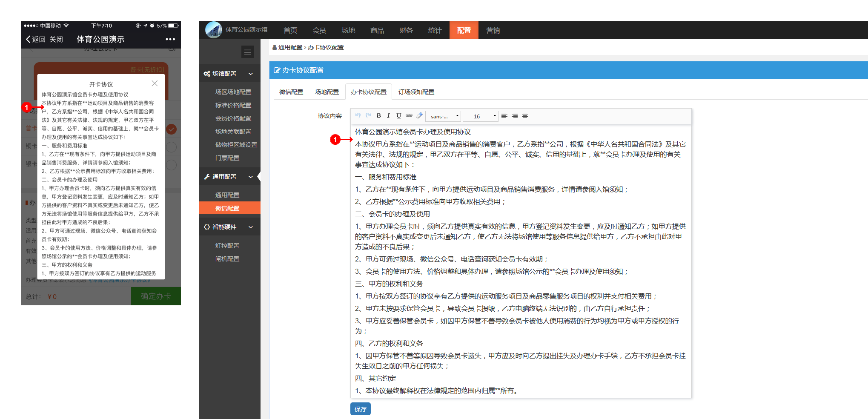Clear formatting with the eraser icon
The width and height of the screenshot is (868, 419).
pyautogui.click(x=419, y=115)
